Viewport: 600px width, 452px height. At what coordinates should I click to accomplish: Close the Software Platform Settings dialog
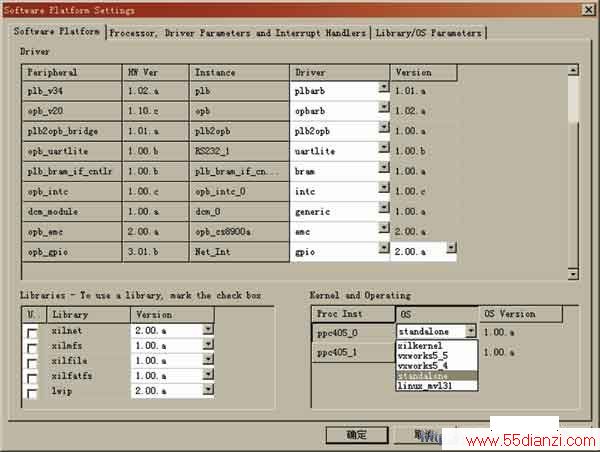point(588,10)
